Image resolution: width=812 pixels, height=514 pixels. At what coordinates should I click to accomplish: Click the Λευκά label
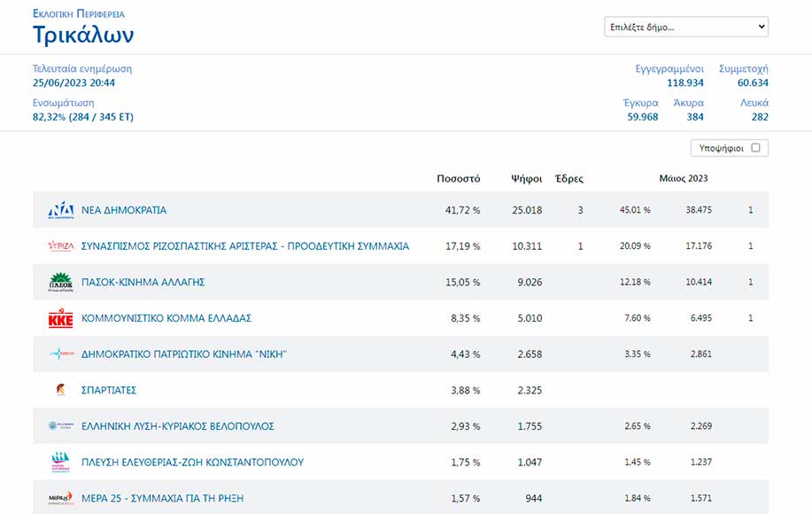(754, 103)
